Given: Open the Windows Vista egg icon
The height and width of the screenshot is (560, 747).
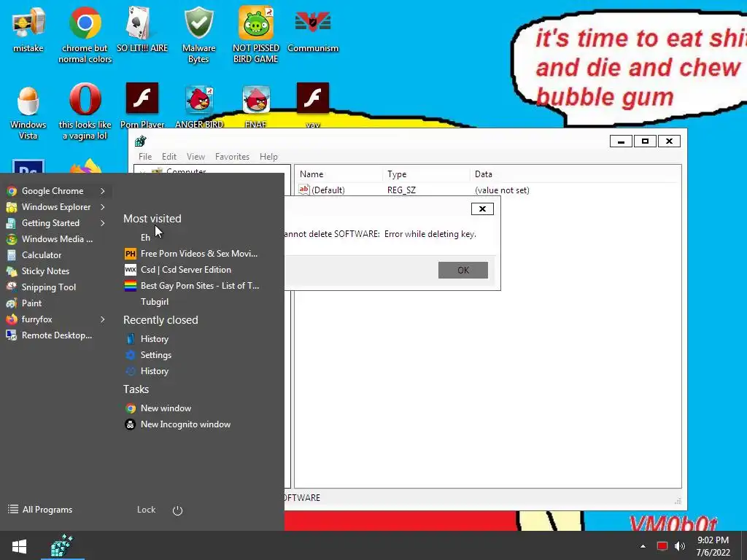Looking at the screenshot, I should click(x=28, y=112).
